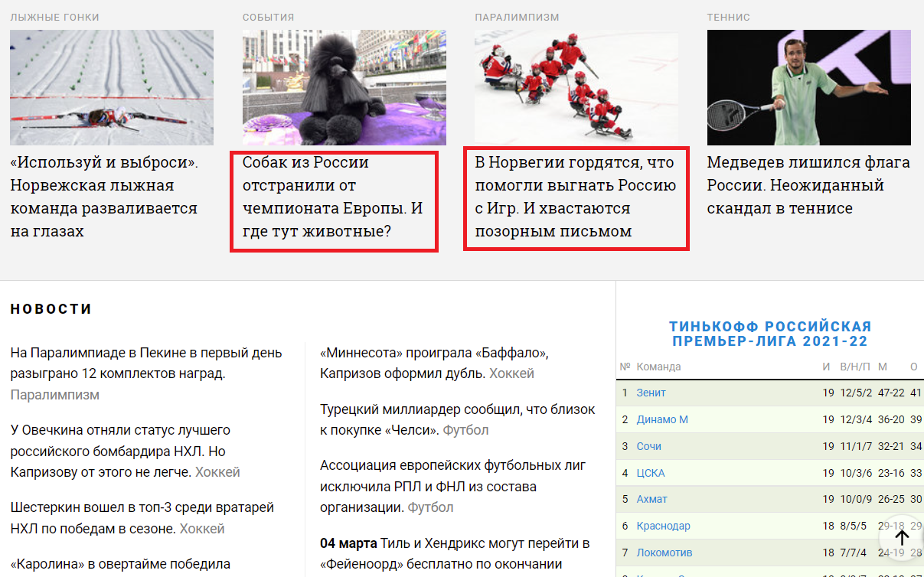This screenshot has width=924, height=577.
Task: Open headline about Russian dogs banned from championship
Action: (x=333, y=197)
